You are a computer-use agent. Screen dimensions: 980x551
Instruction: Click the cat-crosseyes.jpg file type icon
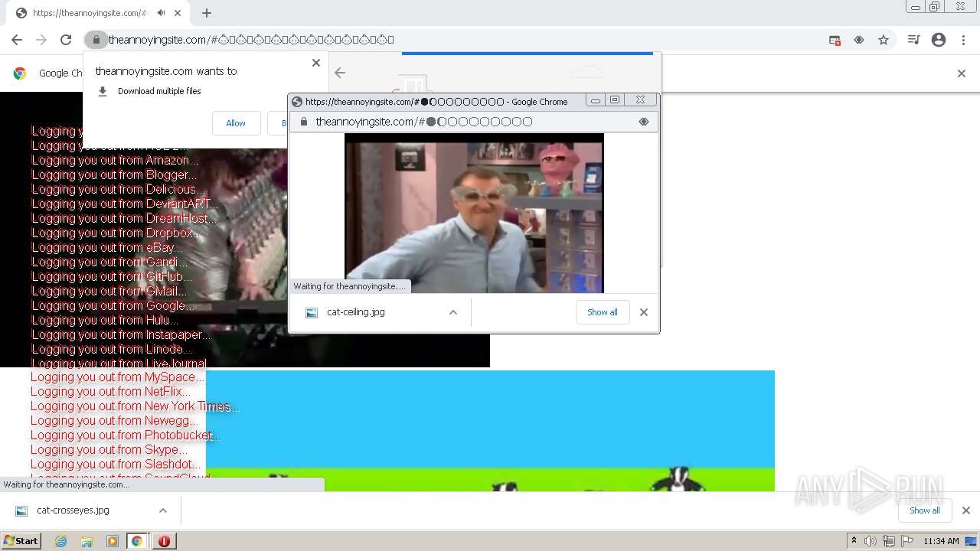pyautogui.click(x=21, y=510)
